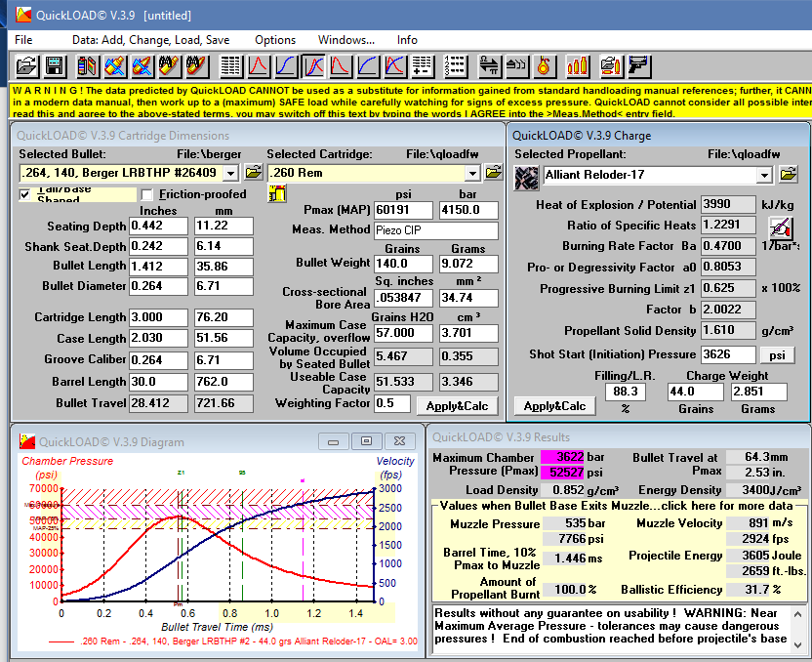
Task: Click the results message scrollbar down arrow
Action: (x=797, y=644)
